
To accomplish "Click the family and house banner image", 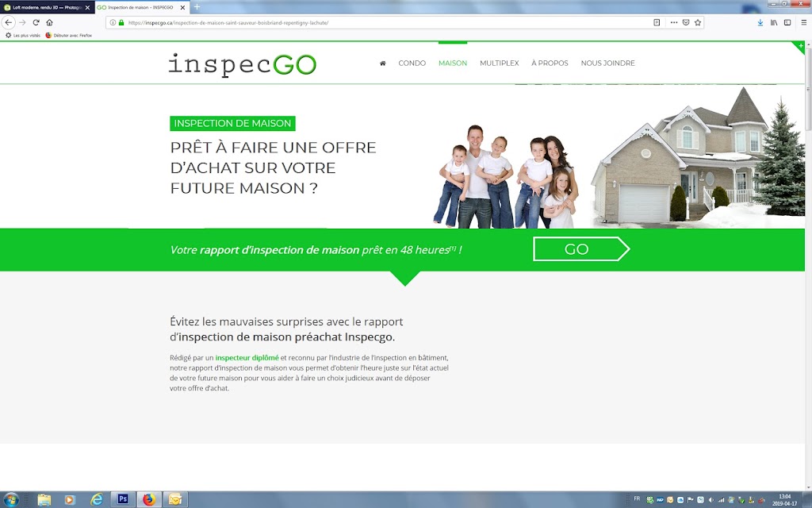I will 619,157.
